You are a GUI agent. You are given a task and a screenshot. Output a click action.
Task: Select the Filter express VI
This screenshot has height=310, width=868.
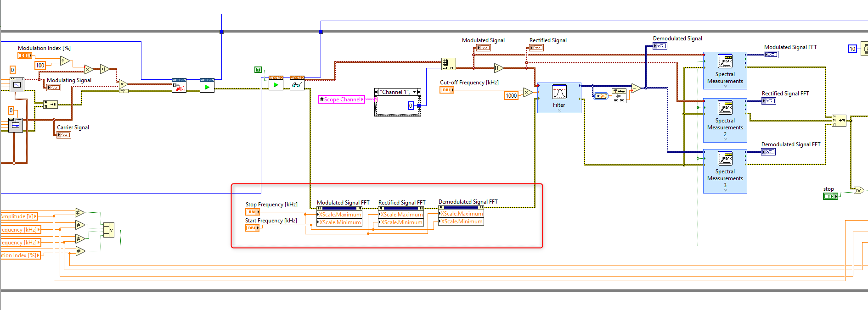click(x=559, y=98)
